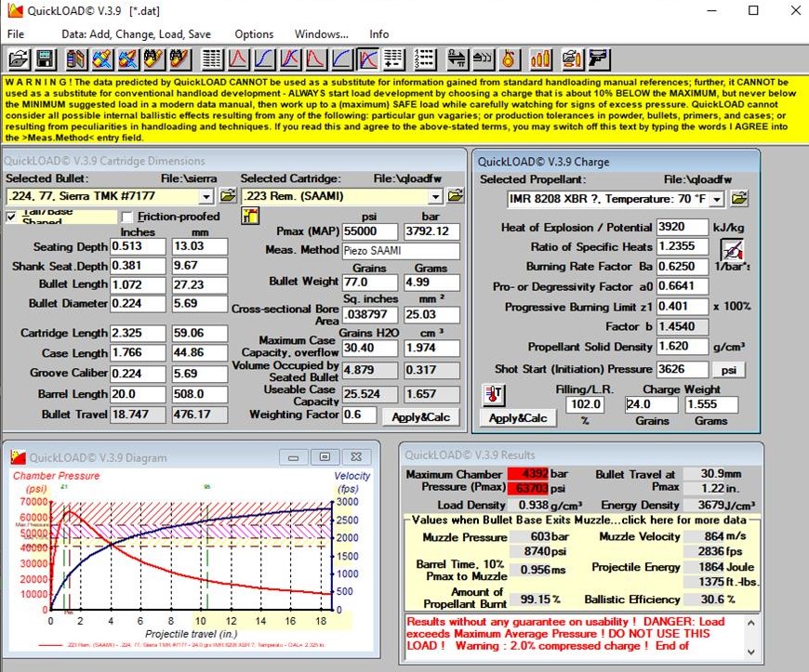Close the Diagram sub-window
Viewport: 809px width, 672px height.
[x=356, y=457]
